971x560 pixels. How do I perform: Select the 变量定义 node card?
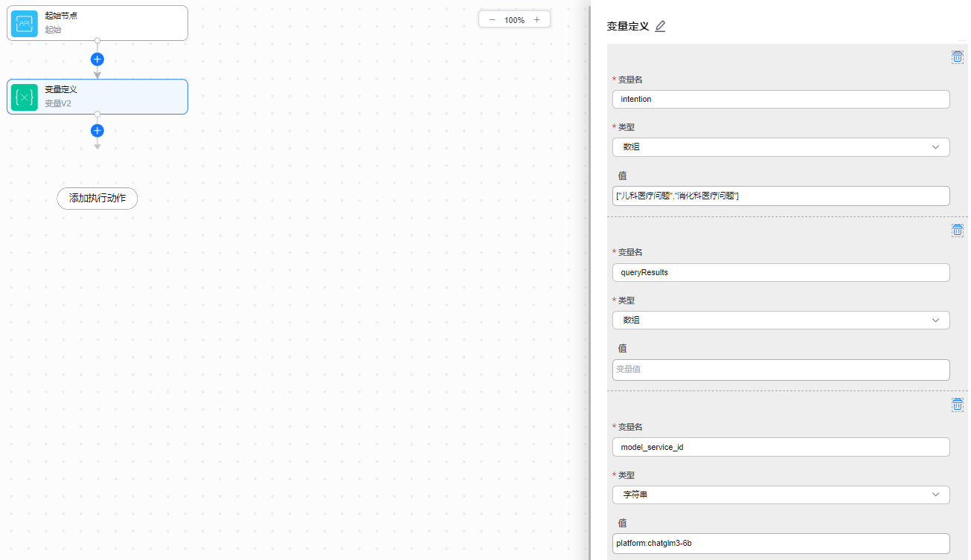112,97
